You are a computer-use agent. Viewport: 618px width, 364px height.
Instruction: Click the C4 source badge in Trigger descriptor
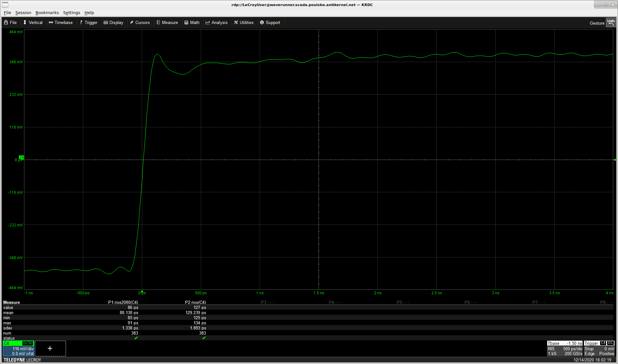pyautogui.click(x=603, y=343)
